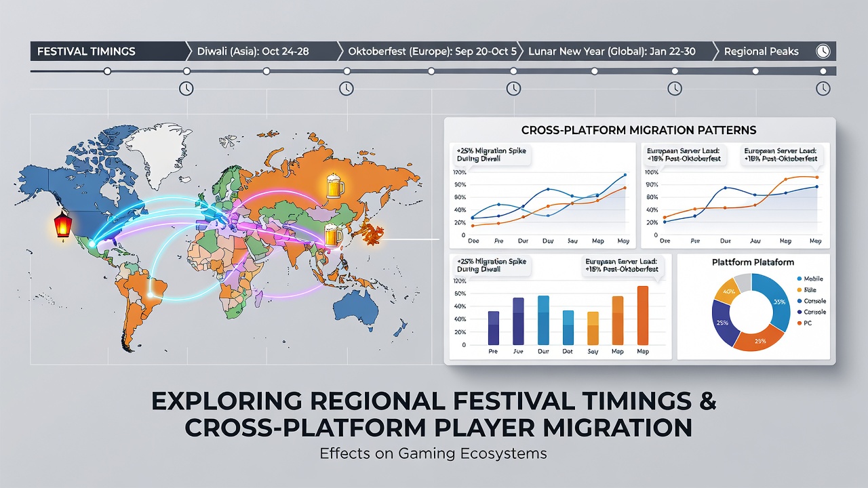This screenshot has height=488, width=868.
Task: Click the donut chart's blue 35% segment
Action: click(778, 302)
